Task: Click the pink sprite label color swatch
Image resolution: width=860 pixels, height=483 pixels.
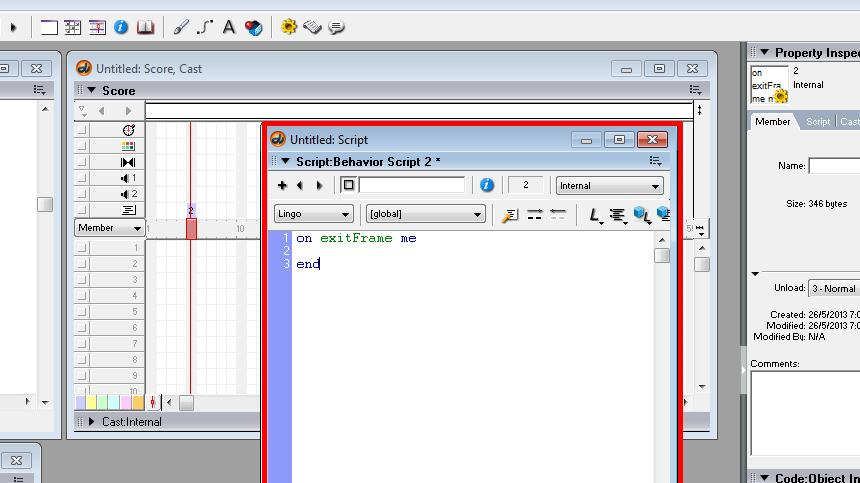Action: [x=126, y=403]
